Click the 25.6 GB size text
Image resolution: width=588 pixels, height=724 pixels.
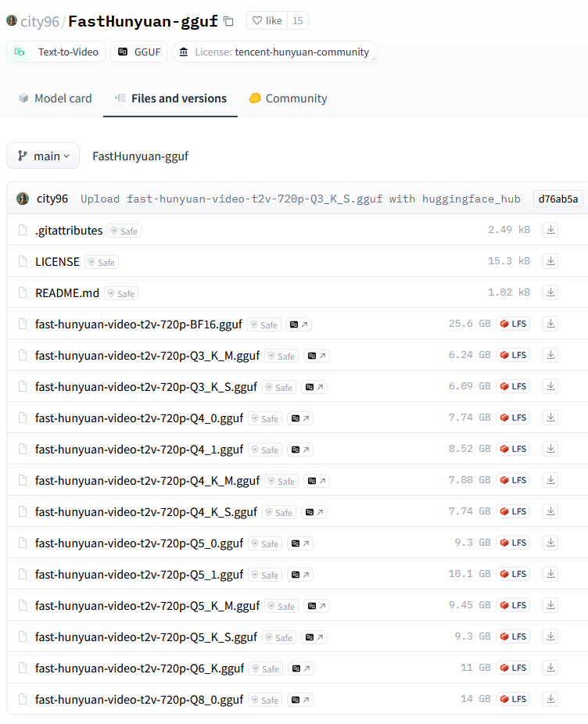(x=469, y=324)
